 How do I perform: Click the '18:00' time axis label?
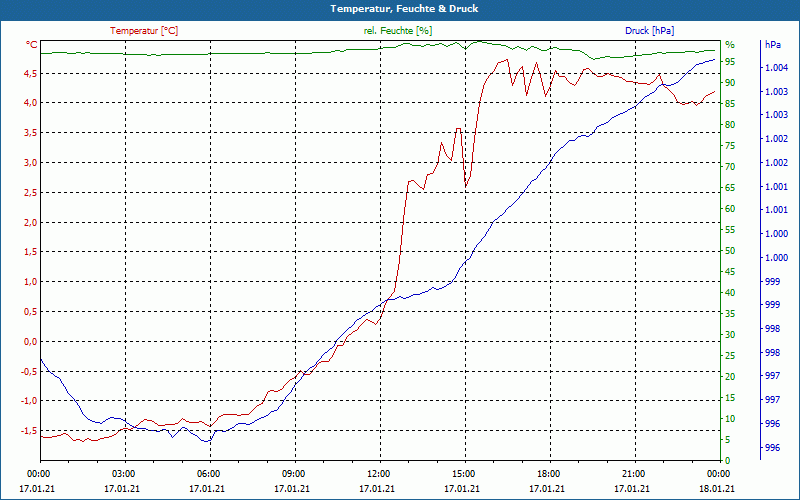click(x=548, y=473)
